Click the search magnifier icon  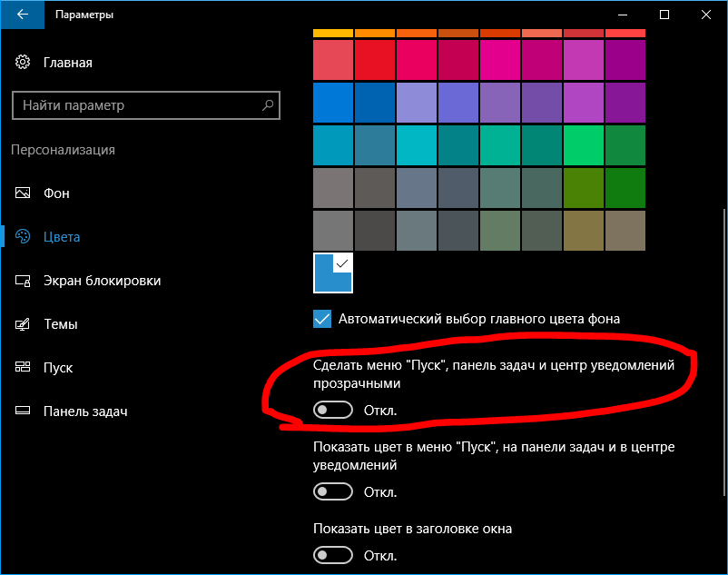point(268,105)
